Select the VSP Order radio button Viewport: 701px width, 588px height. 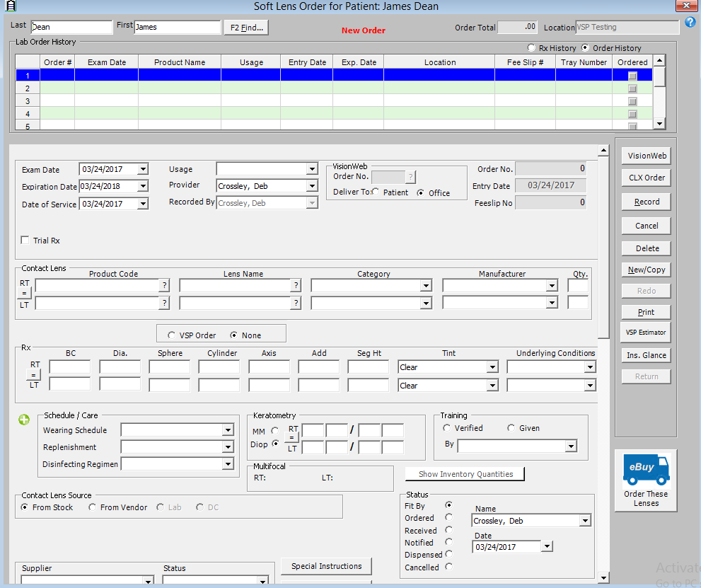[x=170, y=335]
